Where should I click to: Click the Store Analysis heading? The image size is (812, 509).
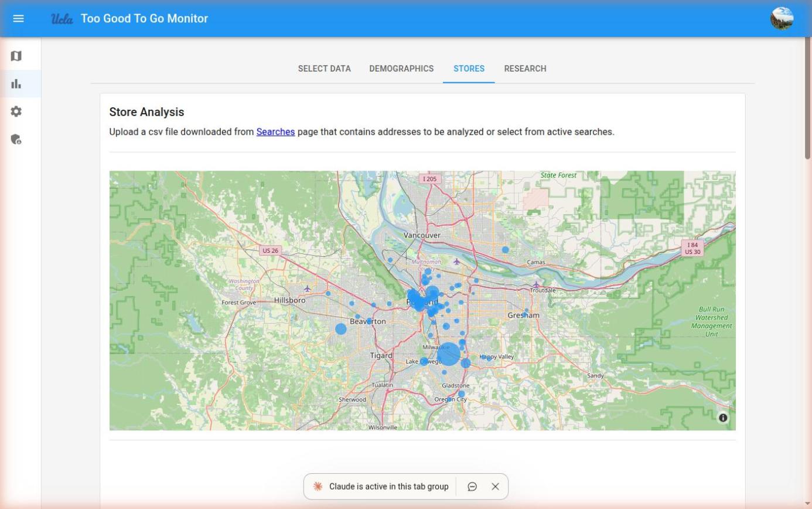147,112
